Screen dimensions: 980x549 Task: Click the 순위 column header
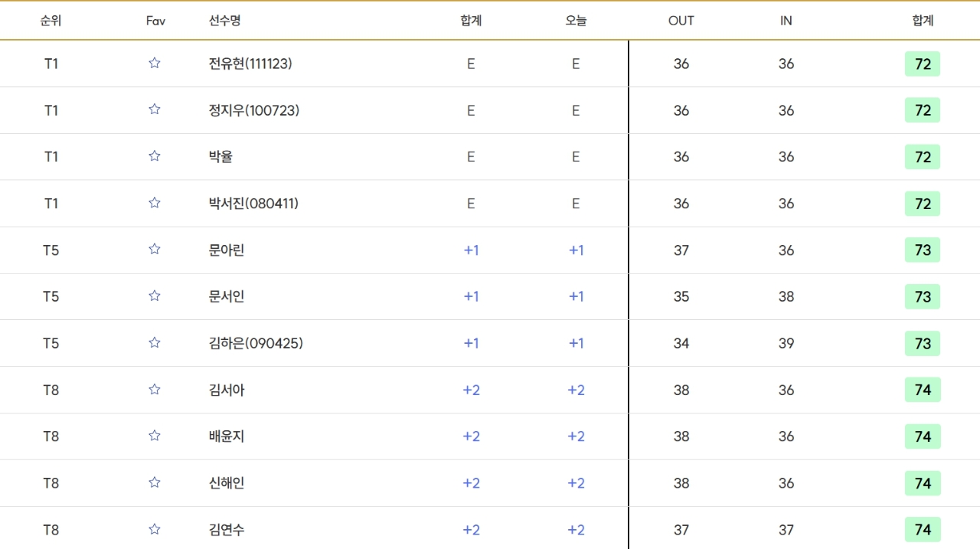click(x=51, y=21)
